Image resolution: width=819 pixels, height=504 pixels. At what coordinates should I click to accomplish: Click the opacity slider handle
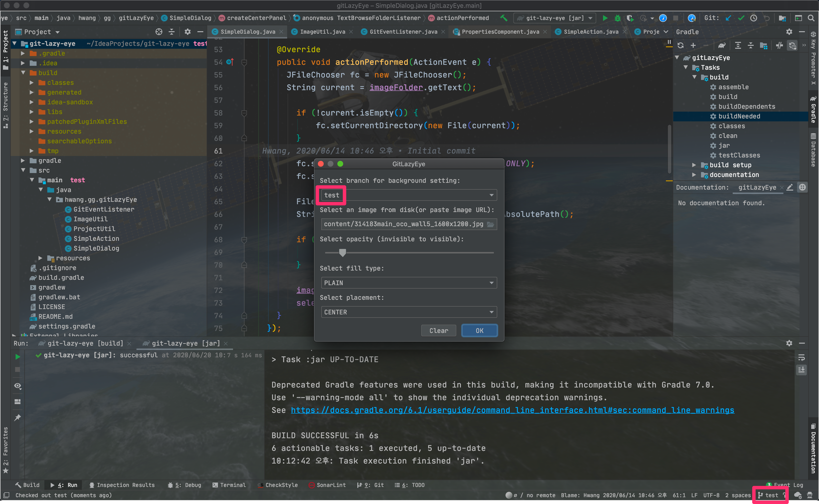pyautogui.click(x=342, y=253)
